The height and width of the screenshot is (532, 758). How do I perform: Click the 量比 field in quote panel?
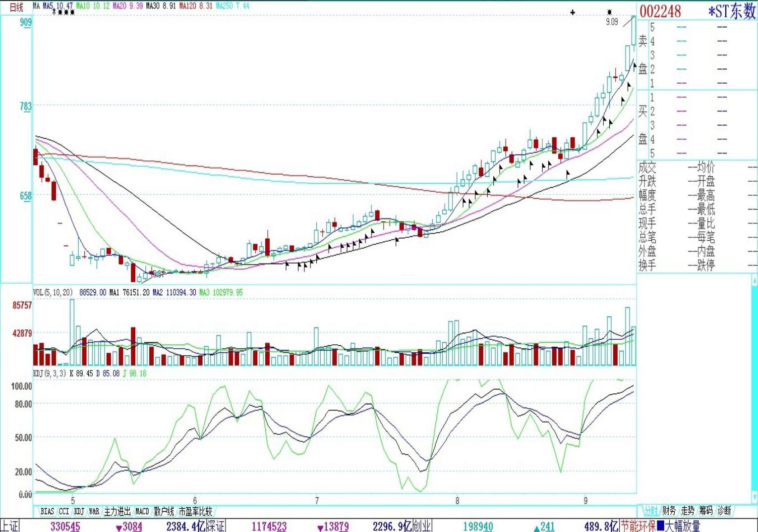706,223
